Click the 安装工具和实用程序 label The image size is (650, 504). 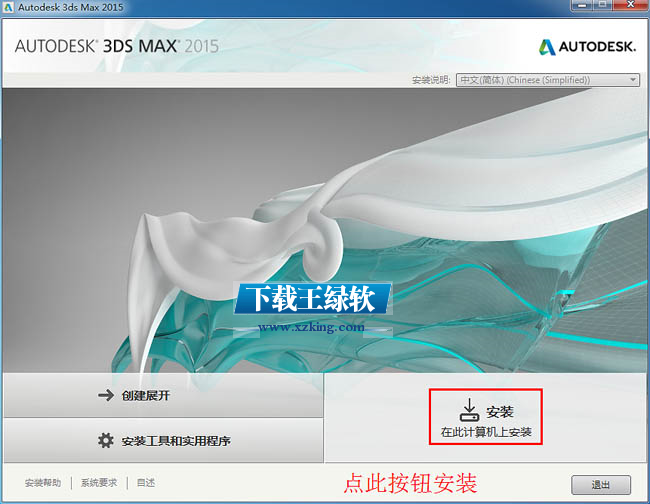pos(176,441)
